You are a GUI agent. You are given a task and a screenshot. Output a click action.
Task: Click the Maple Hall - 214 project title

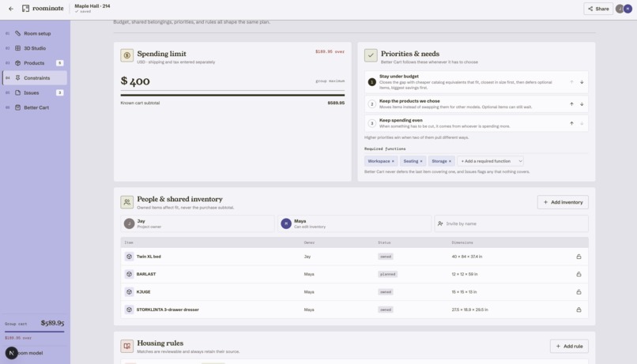pos(92,6)
